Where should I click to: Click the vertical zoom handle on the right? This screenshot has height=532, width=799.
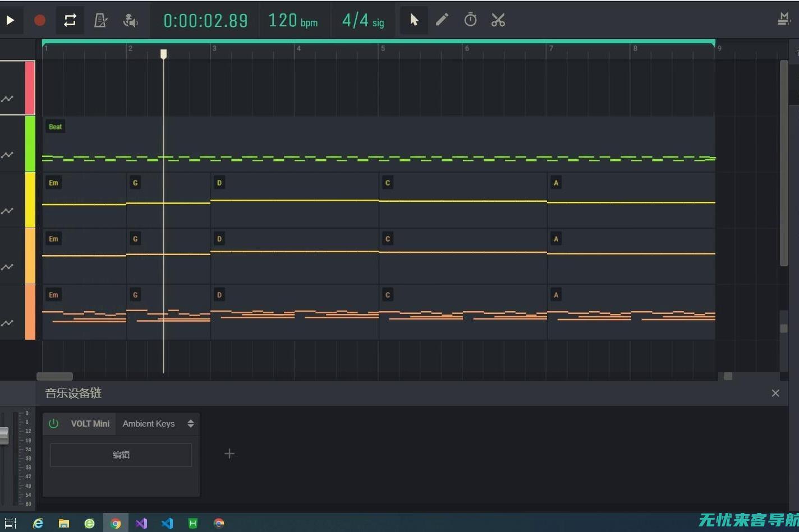(x=784, y=329)
